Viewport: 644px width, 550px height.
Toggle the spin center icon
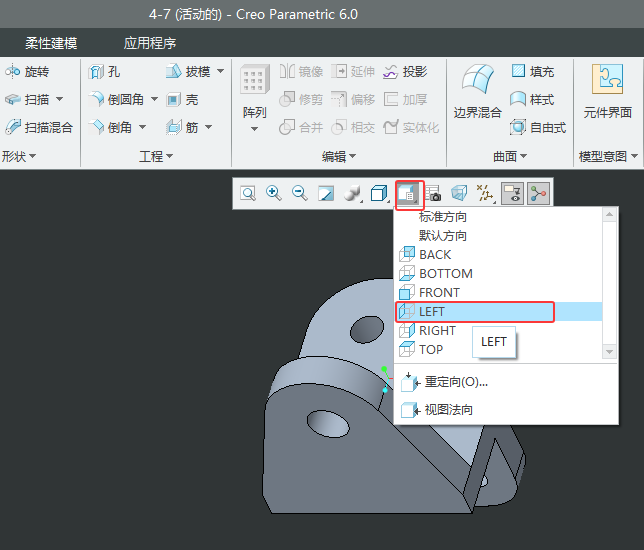538,193
